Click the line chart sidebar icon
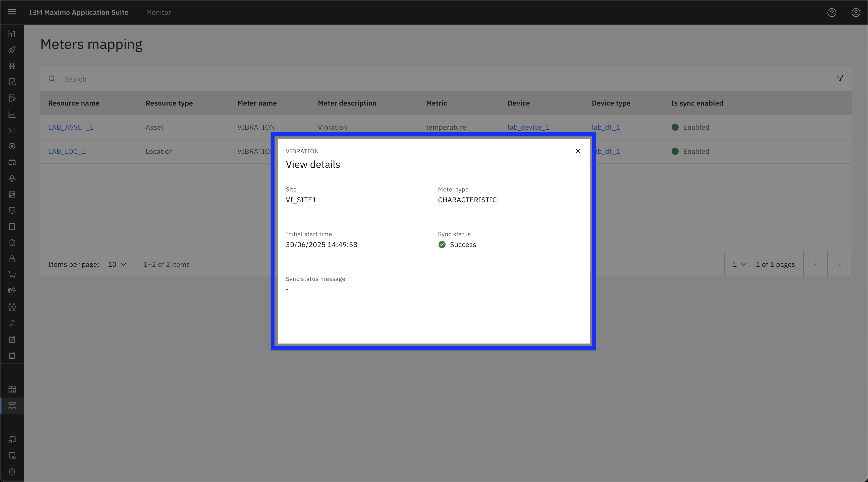 [12, 114]
